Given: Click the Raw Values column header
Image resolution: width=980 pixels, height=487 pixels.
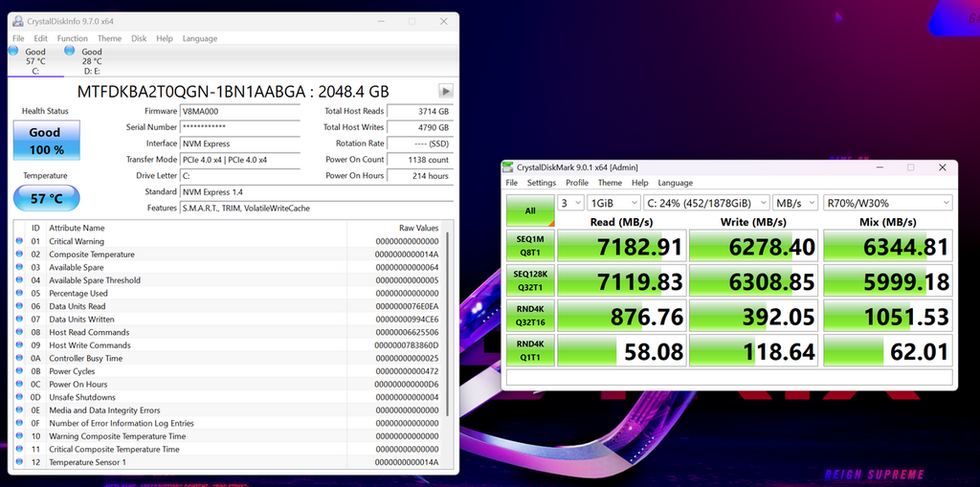Looking at the screenshot, I should point(419,228).
